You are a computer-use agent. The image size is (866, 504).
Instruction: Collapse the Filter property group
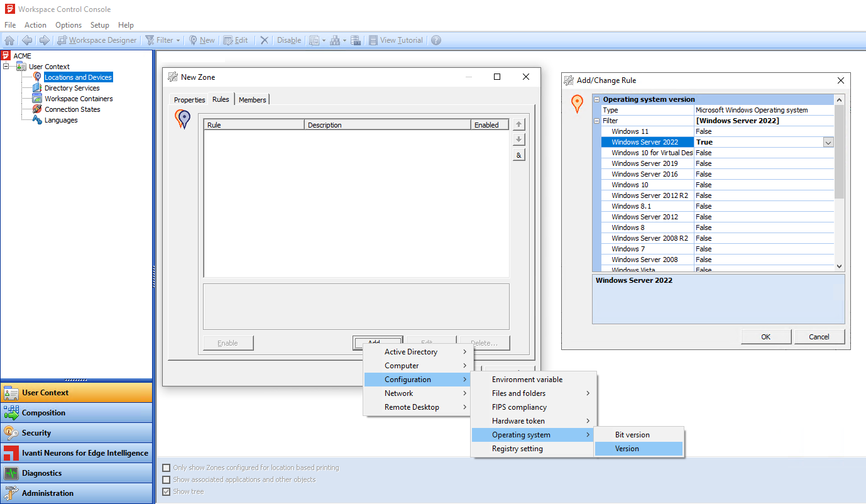tap(597, 121)
